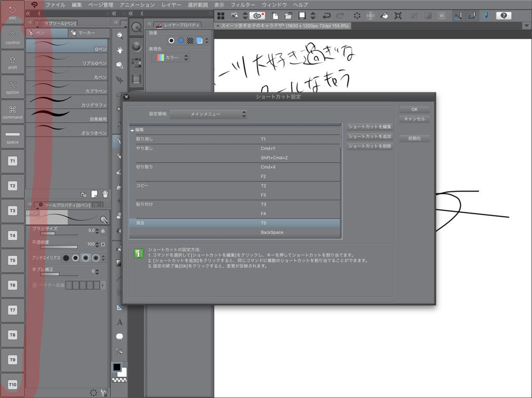This screenshot has width=532, height=398.
Task: Reset tool properties to initial settings
Action: [x=94, y=393]
